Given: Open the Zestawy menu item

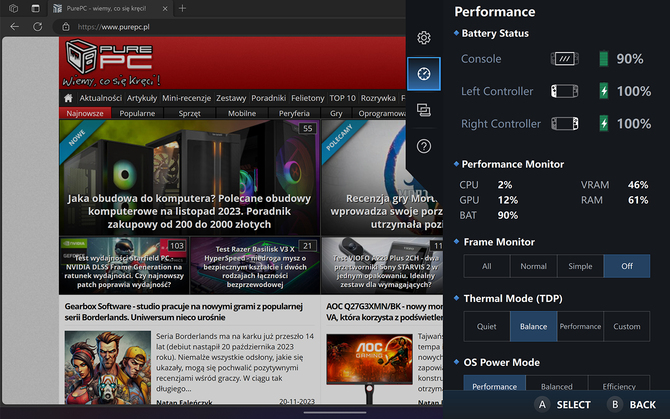Looking at the screenshot, I should (231, 98).
